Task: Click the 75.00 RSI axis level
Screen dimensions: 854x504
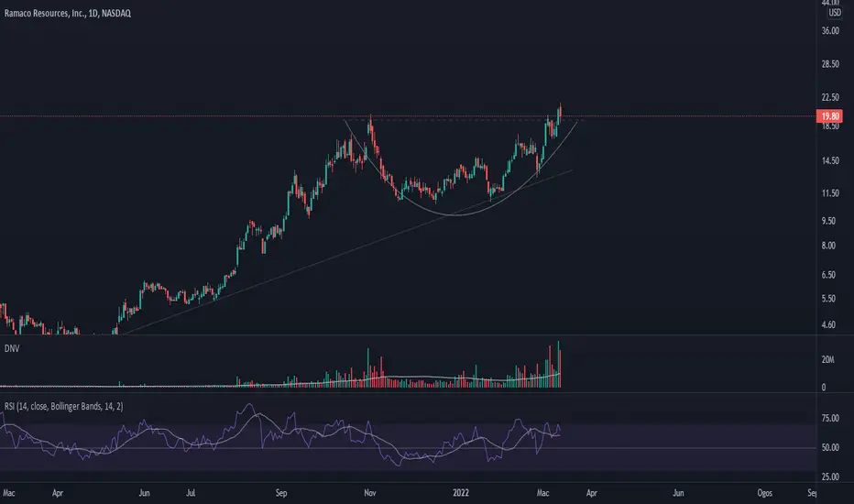Action: click(x=830, y=418)
